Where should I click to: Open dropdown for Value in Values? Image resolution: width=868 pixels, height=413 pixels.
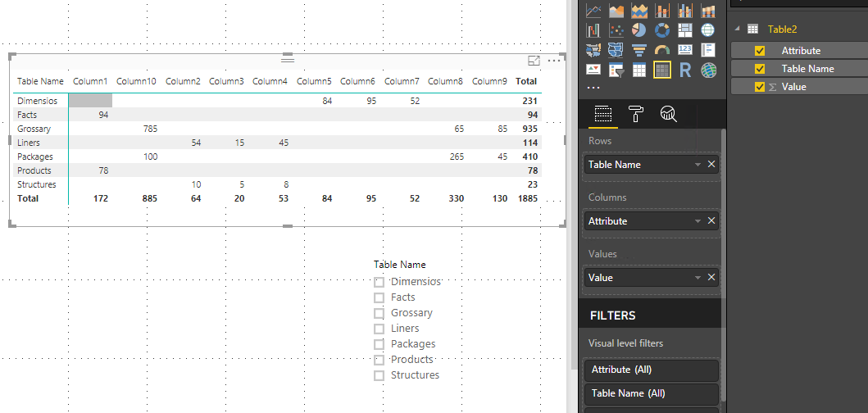click(x=698, y=277)
